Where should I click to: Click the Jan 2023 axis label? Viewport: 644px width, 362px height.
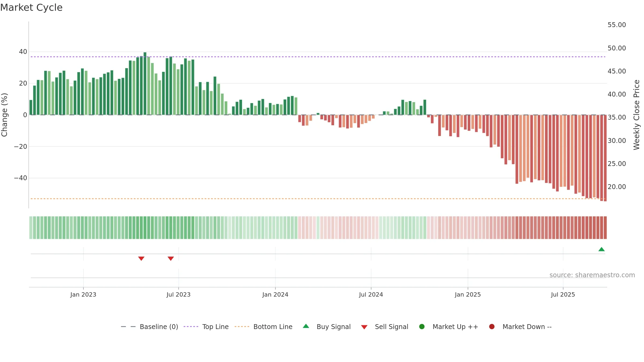click(x=83, y=294)
